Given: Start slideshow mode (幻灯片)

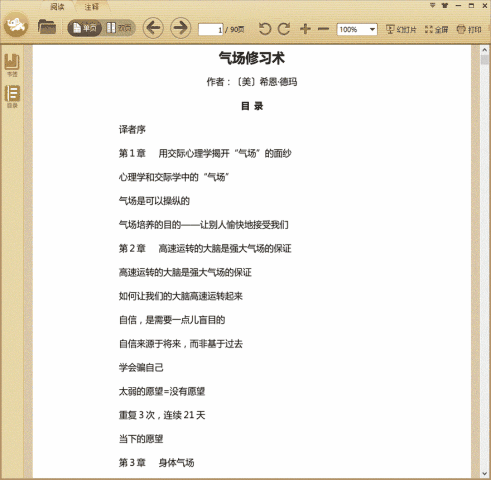Looking at the screenshot, I should pos(401,29).
